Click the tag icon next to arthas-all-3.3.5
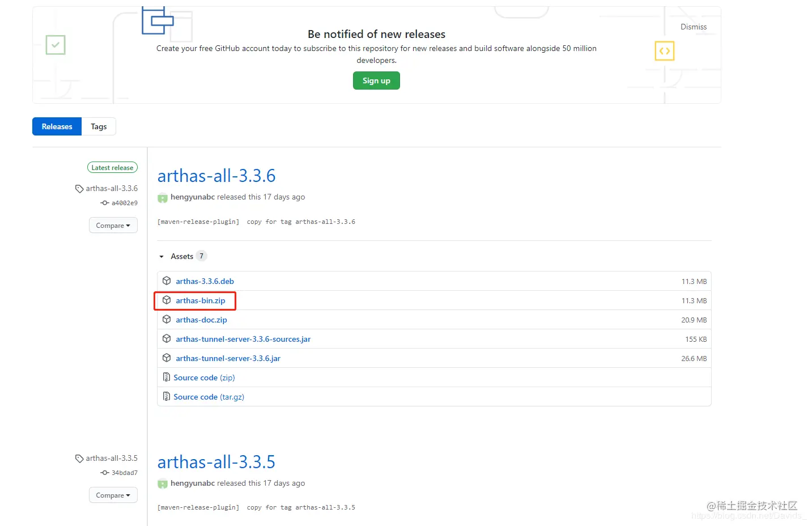The height and width of the screenshot is (526, 812). tap(79, 459)
